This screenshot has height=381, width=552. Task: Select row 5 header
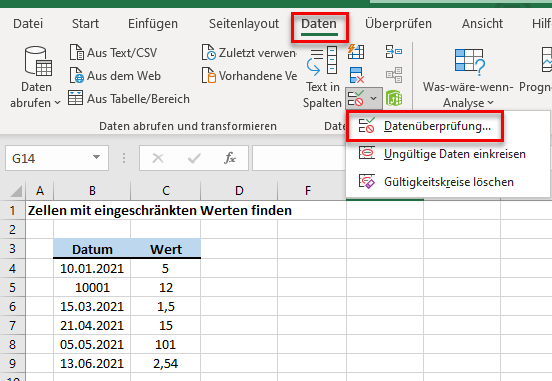13,287
